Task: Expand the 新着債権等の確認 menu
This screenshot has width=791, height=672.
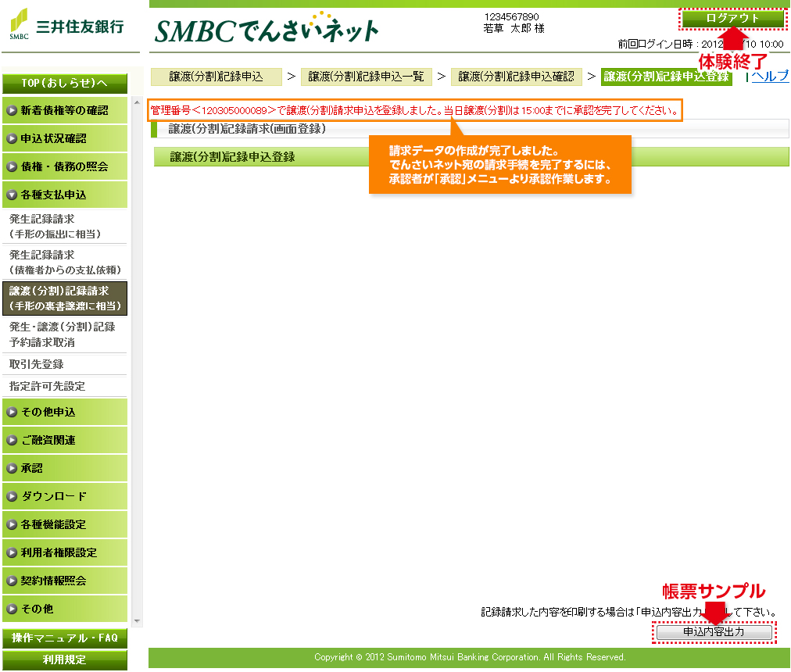Action: pos(65,110)
